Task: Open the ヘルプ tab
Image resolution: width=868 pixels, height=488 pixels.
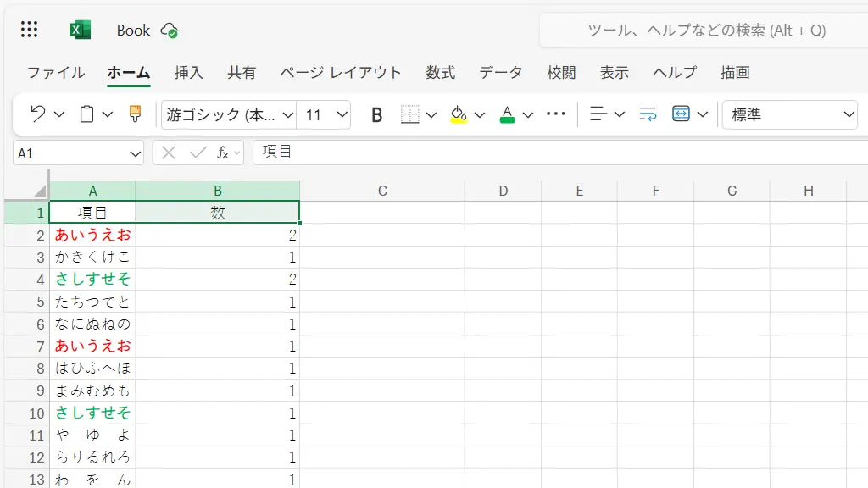Action: (x=675, y=73)
